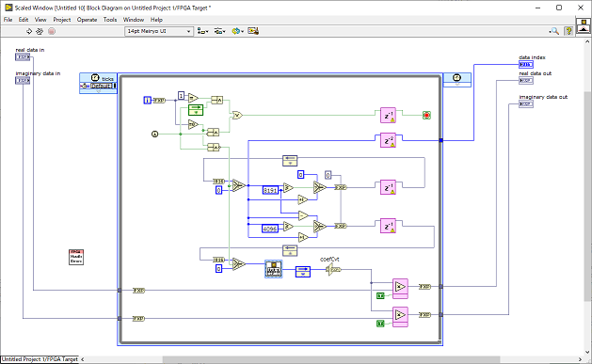
Task: Open the Distribute Objects dropdown
Action: pos(219,31)
